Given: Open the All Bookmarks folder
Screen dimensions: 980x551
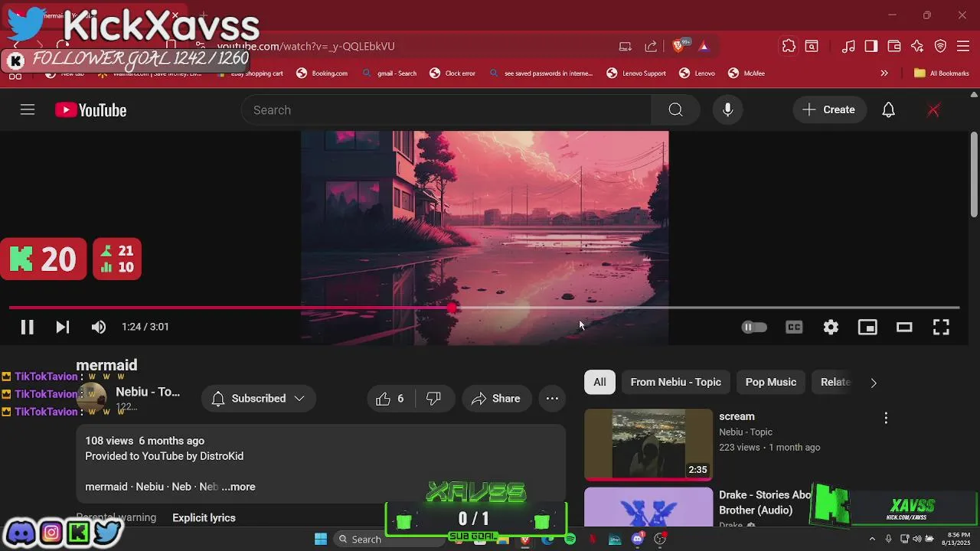Looking at the screenshot, I should (x=942, y=73).
